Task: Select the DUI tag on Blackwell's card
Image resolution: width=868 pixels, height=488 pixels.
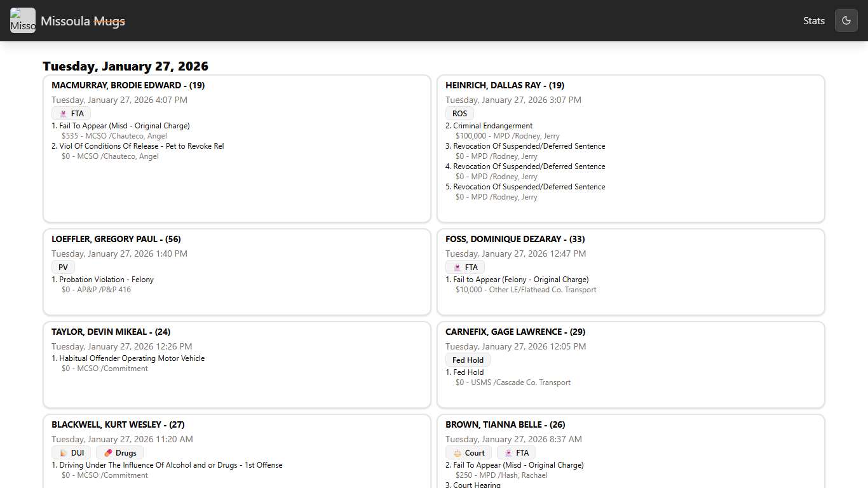Action: (71, 453)
